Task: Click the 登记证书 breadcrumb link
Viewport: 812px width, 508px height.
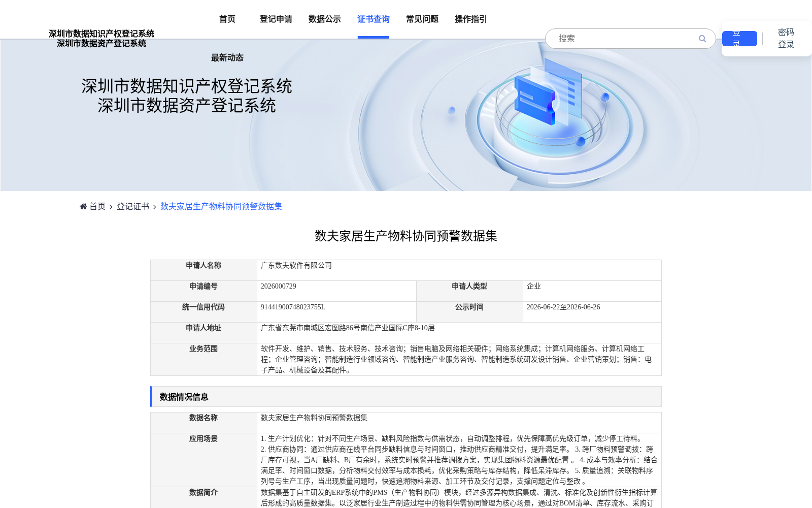Action: pos(133,206)
